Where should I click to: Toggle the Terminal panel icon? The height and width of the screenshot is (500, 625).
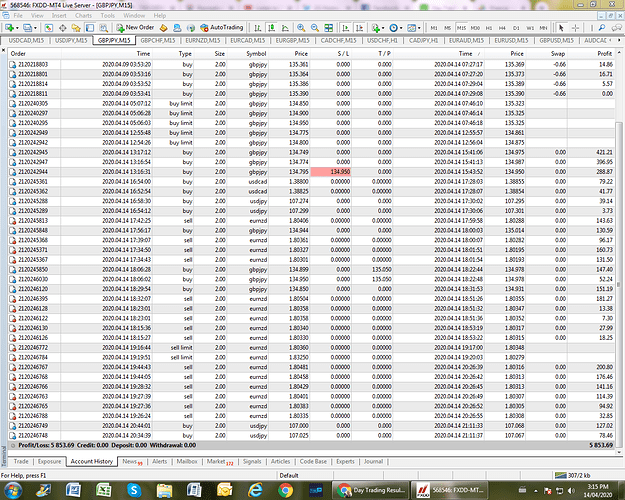pos(90,28)
